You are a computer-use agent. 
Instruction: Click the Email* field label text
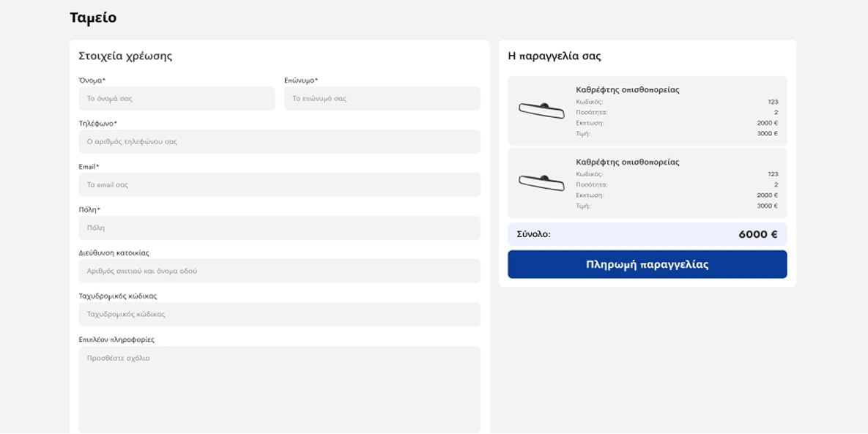89,167
